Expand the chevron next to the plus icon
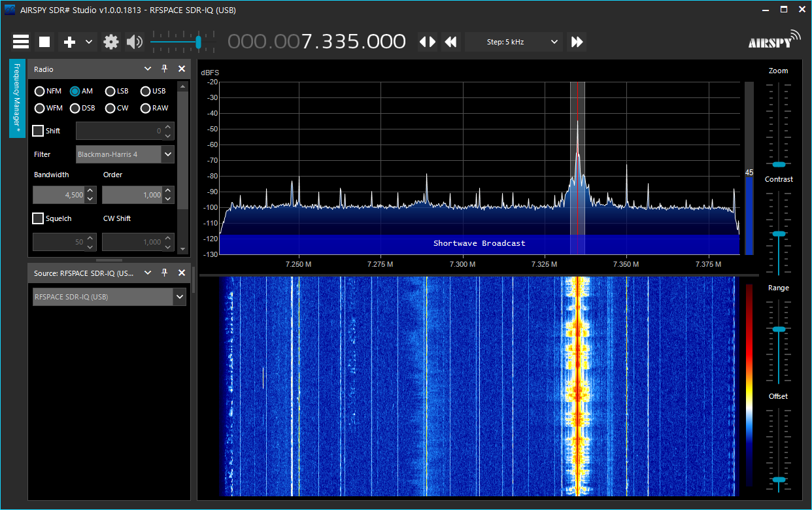Image resolution: width=812 pixels, height=510 pixels. pos(89,42)
